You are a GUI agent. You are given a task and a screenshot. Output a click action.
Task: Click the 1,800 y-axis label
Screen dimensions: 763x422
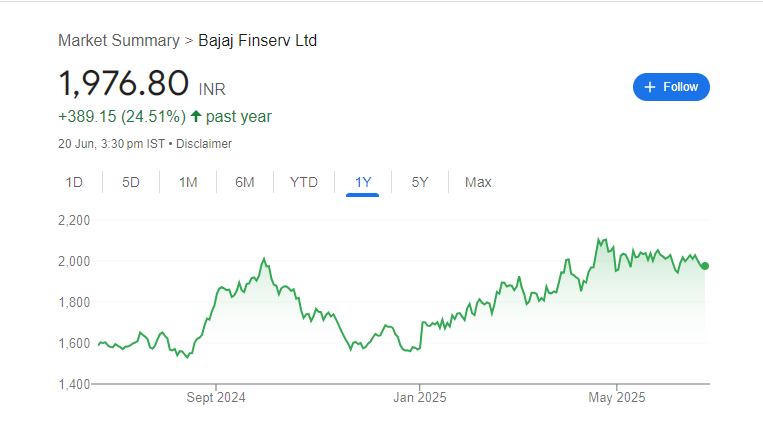(x=74, y=302)
